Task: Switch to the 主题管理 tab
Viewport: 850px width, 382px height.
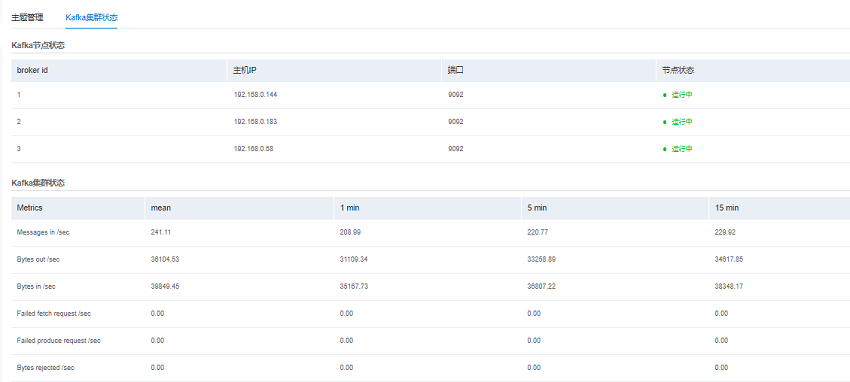Action: coord(27,17)
